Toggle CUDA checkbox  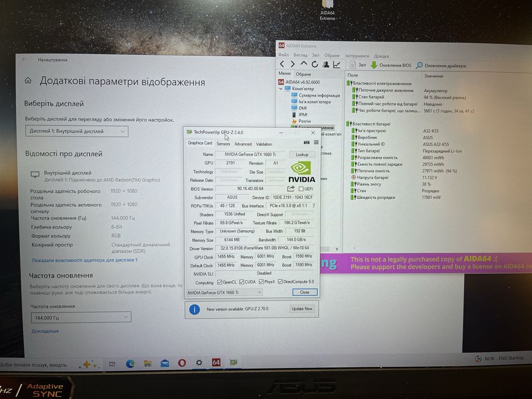(242, 282)
